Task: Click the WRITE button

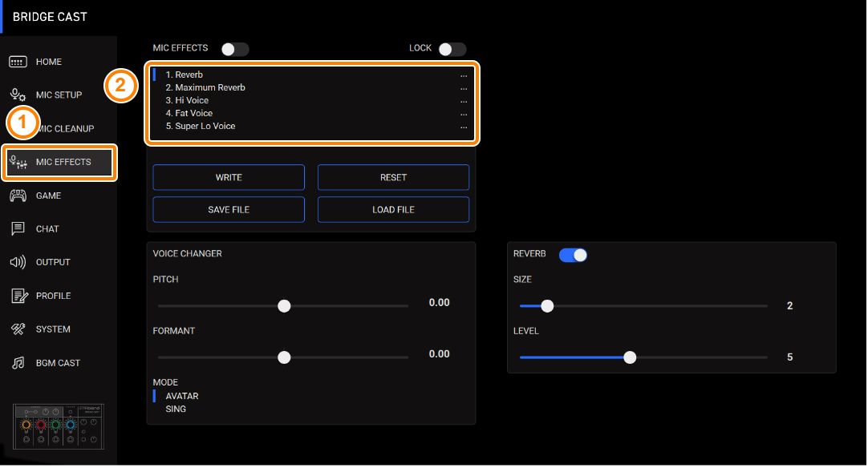Action: click(x=229, y=178)
